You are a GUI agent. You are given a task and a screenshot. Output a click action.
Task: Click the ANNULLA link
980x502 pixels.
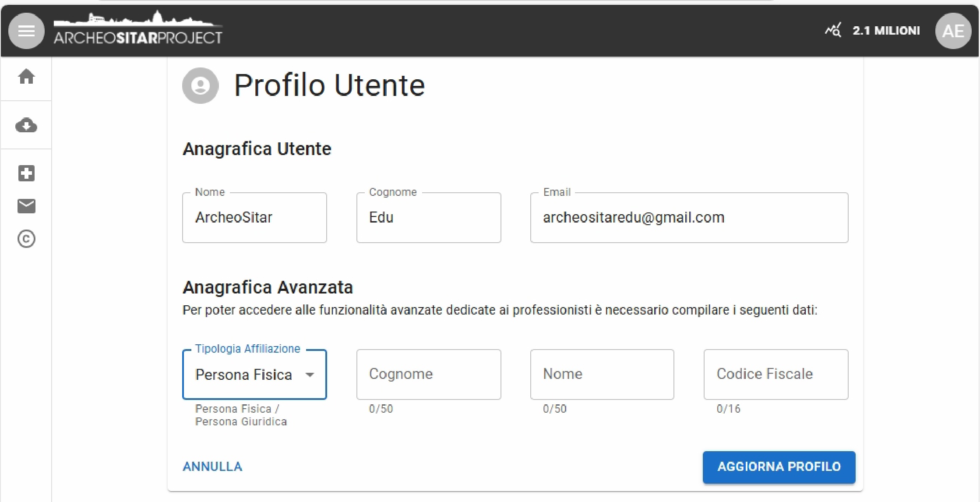click(212, 467)
